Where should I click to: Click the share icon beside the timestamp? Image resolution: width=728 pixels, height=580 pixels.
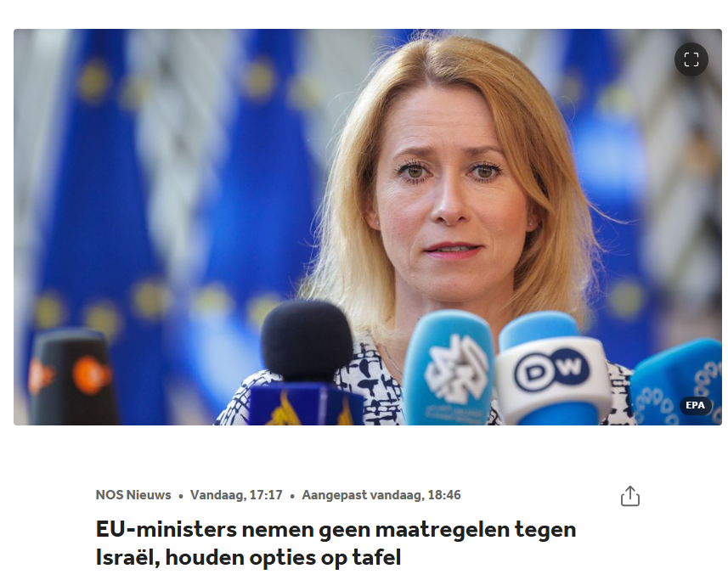coord(630,496)
